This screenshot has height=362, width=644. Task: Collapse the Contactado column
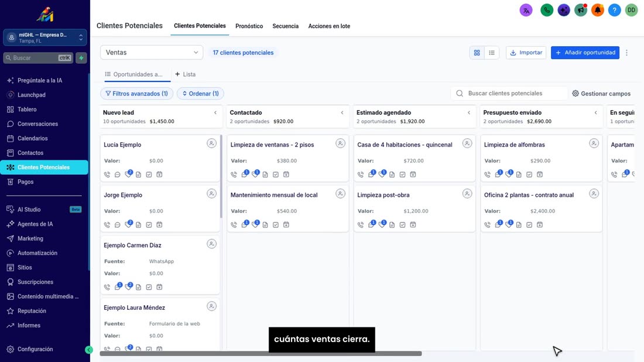coord(342,112)
